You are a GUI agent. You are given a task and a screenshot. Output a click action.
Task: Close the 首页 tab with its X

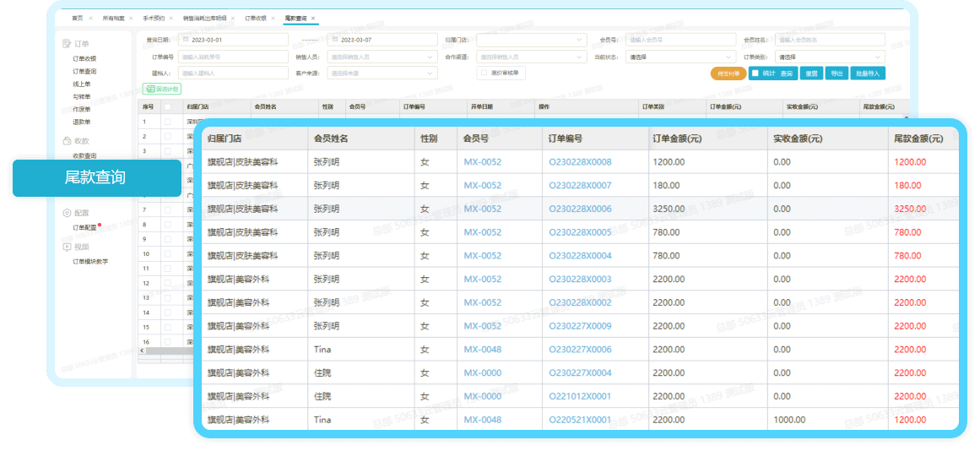pos(90,18)
